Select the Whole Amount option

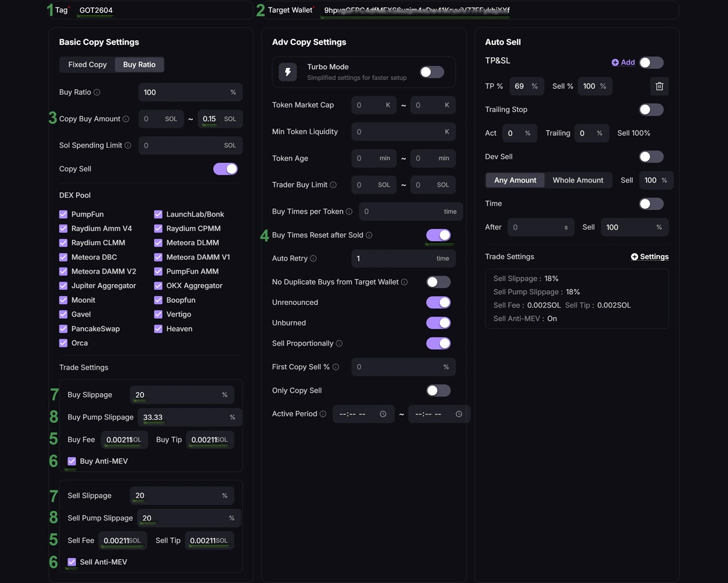(x=578, y=180)
